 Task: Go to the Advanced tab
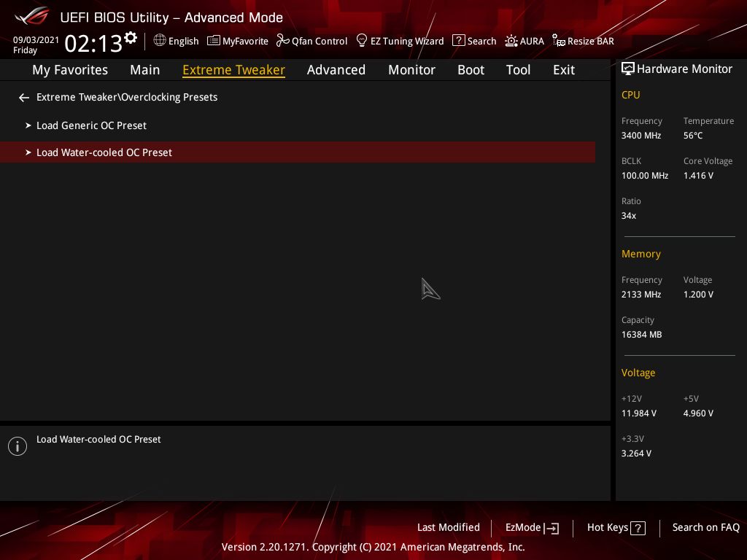tap(336, 70)
